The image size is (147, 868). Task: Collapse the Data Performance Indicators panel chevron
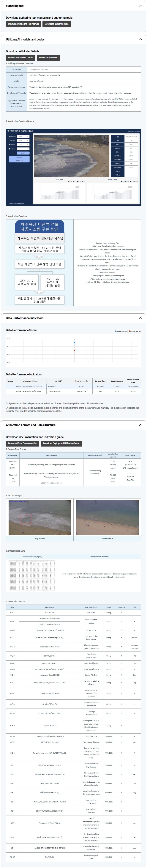coord(141,318)
